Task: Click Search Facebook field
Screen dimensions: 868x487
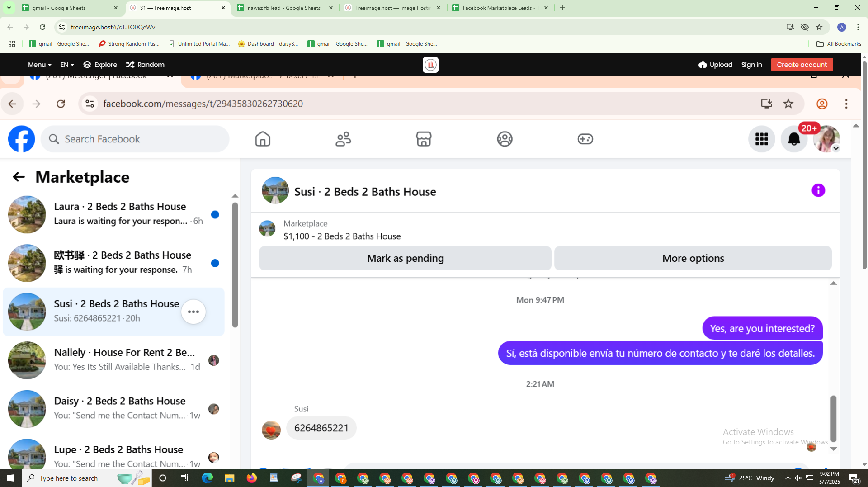Action: (135, 139)
